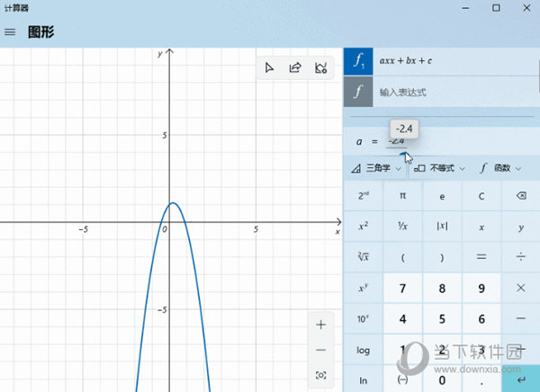Insert the log function
This screenshot has height=392, width=540.
tap(364, 350)
